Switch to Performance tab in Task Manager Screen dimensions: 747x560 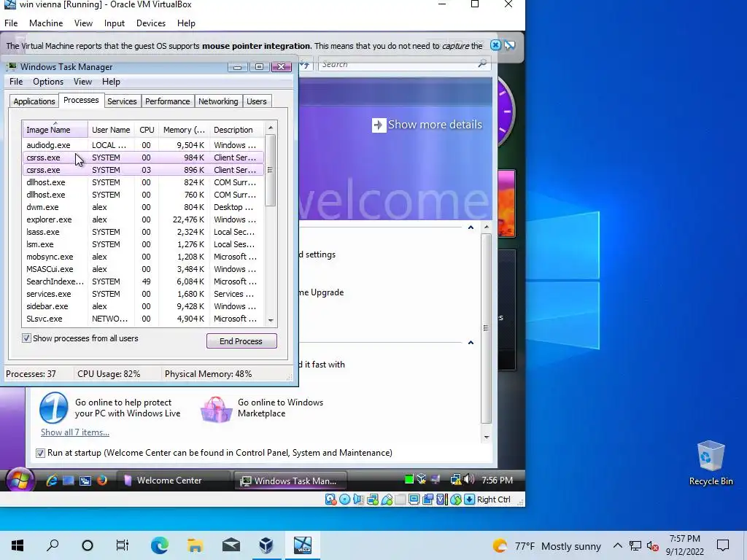point(167,101)
